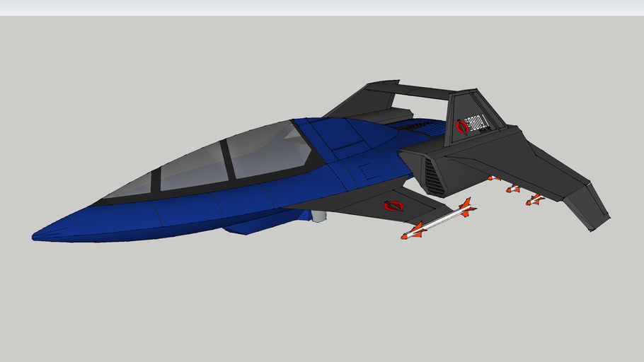Select the outermost small missile under right wing
644x362 pixels.
(535, 200)
